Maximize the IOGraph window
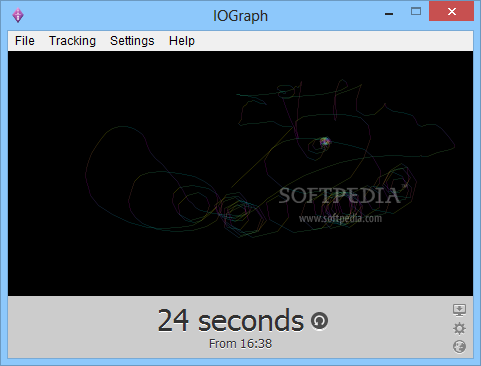 (416, 12)
